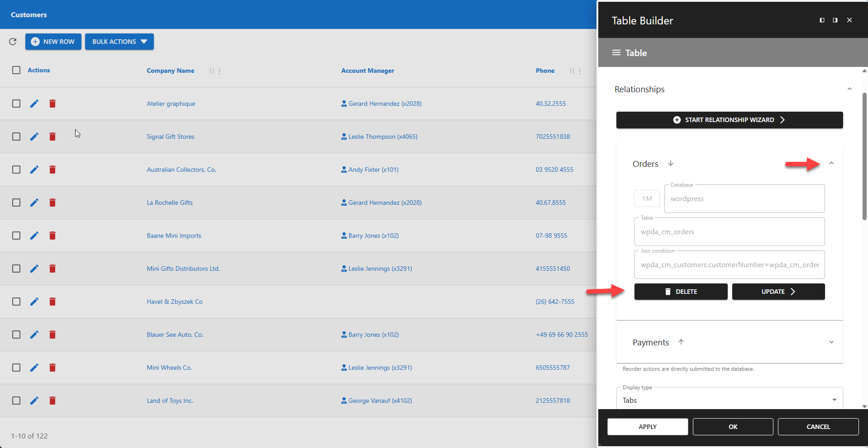Collapse the Relationships section
Image resolution: width=868 pixels, height=448 pixels.
pos(849,89)
